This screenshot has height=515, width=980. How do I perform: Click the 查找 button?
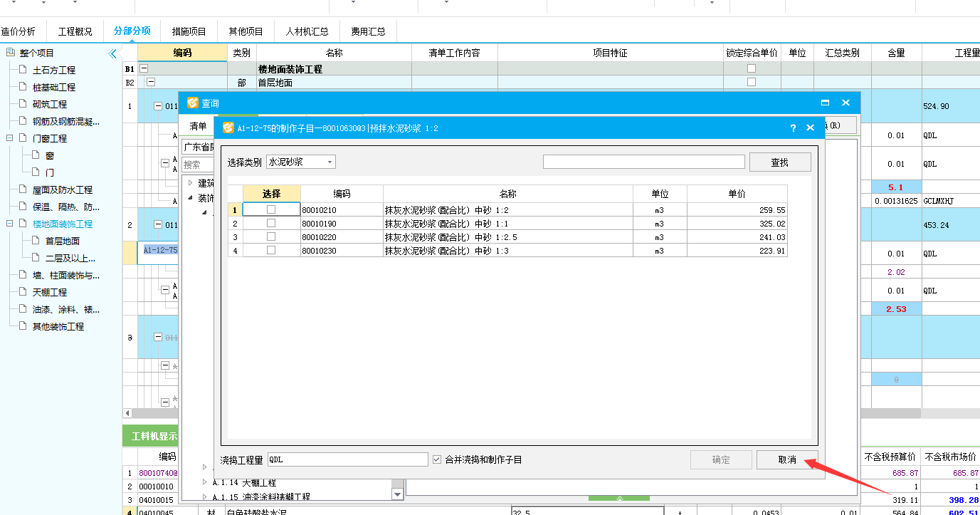coord(780,162)
